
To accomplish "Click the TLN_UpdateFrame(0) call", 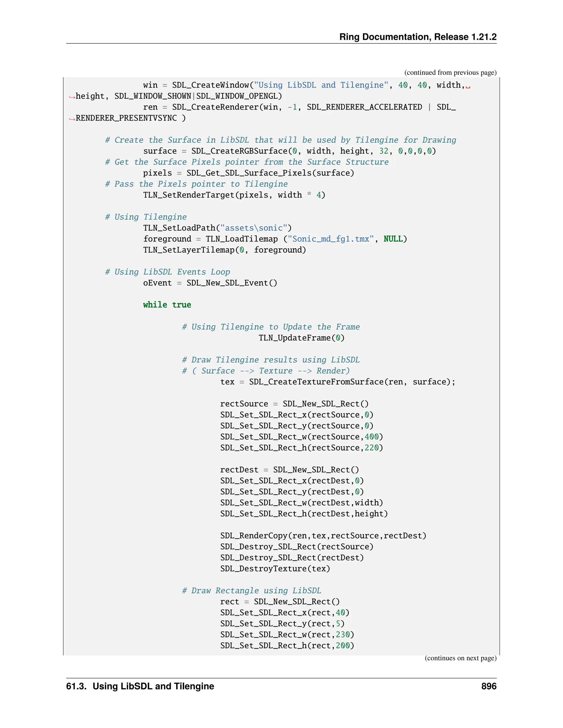I will tap(302, 338).
